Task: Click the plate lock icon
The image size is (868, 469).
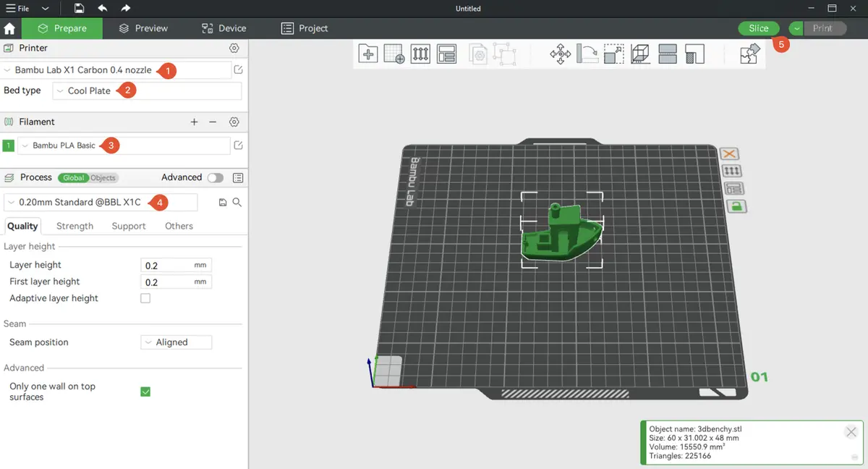Action: click(x=736, y=206)
